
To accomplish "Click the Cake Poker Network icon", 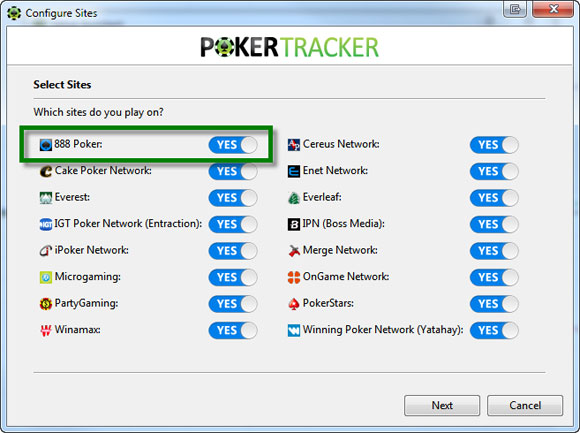I will point(46,171).
